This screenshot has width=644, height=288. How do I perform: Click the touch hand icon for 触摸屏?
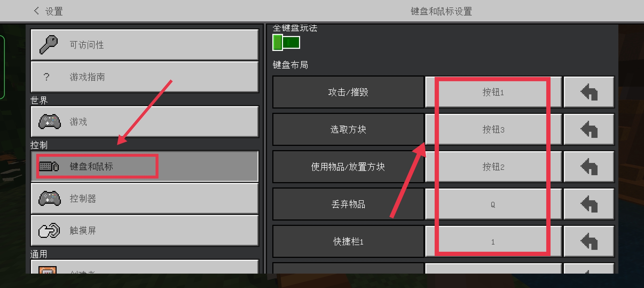[x=49, y=230]
